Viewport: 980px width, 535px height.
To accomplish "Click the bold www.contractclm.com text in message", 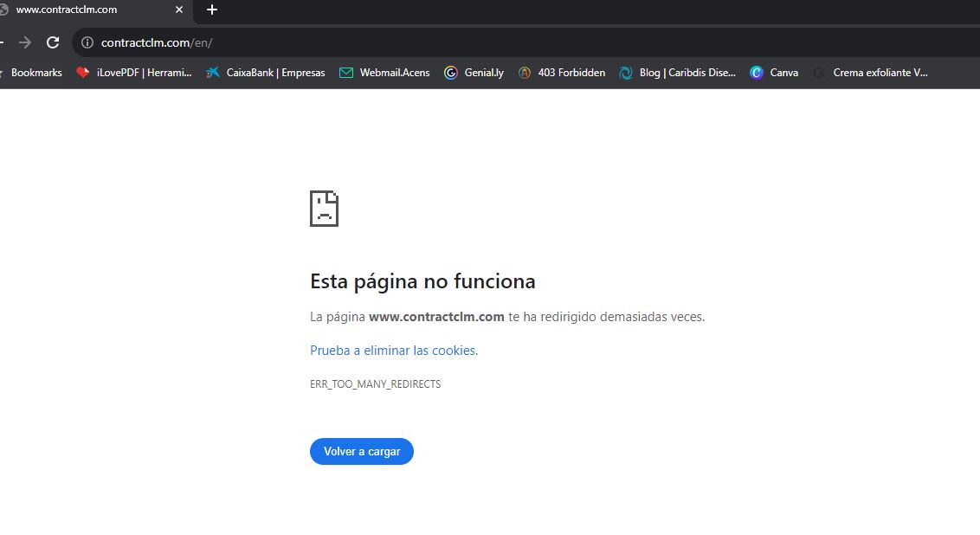I will coord(436,317).
